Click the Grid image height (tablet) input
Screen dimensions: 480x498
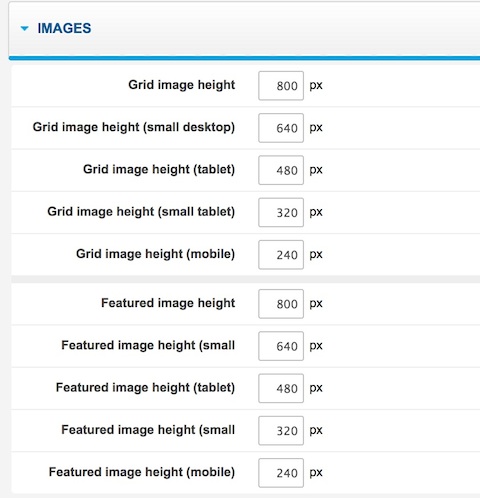point(281,170)
